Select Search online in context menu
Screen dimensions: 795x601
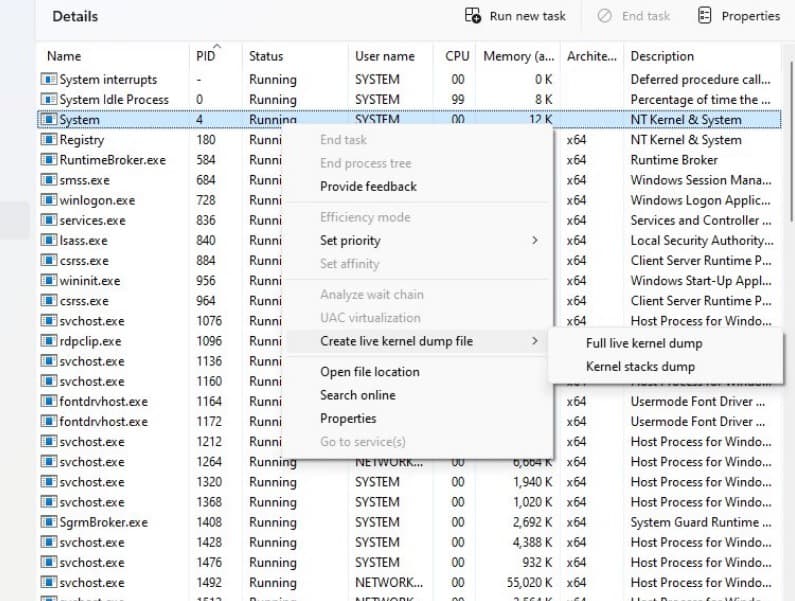(357, 395)
